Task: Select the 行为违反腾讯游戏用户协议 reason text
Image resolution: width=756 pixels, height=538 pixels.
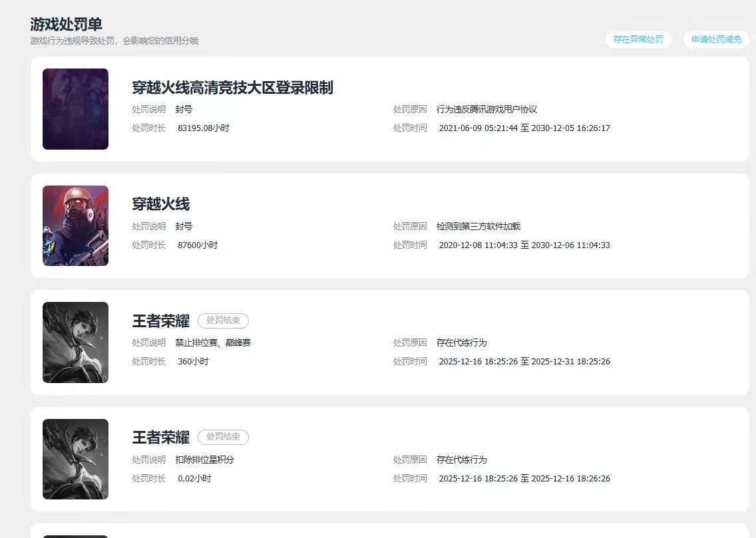Action: [x=486, y=109]
